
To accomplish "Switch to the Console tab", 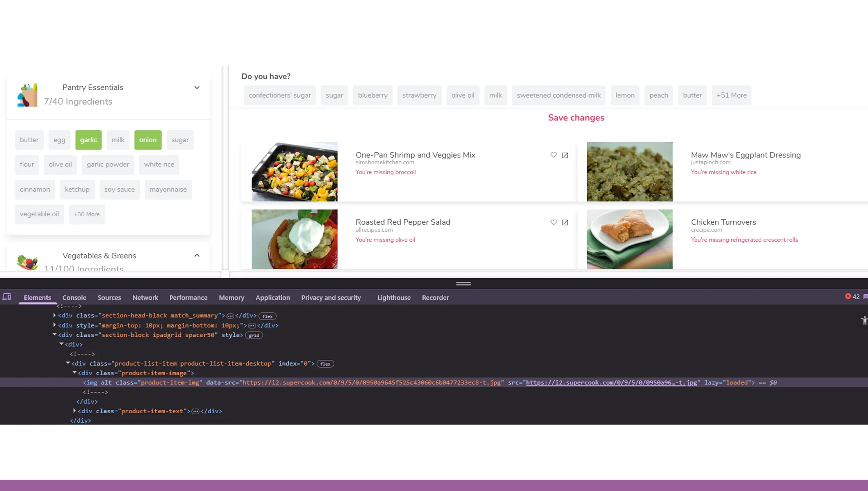I will click(74, 297).
